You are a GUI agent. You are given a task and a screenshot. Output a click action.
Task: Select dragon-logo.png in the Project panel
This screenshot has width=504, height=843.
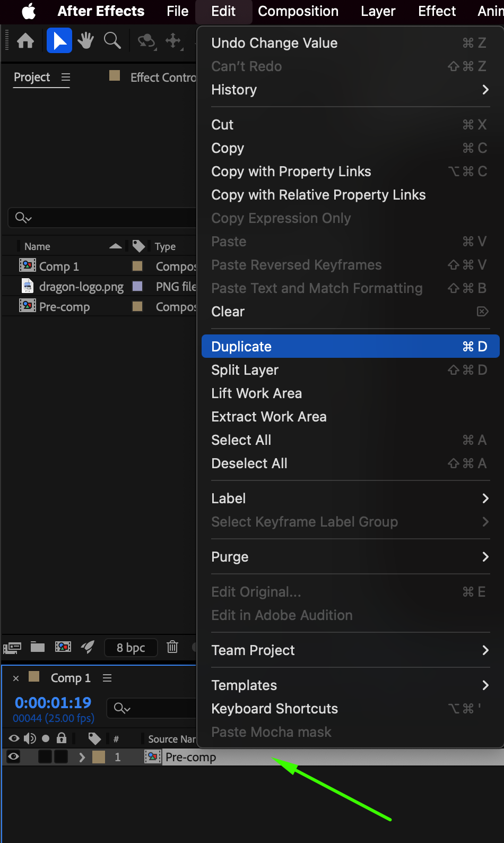pos(81,287)
